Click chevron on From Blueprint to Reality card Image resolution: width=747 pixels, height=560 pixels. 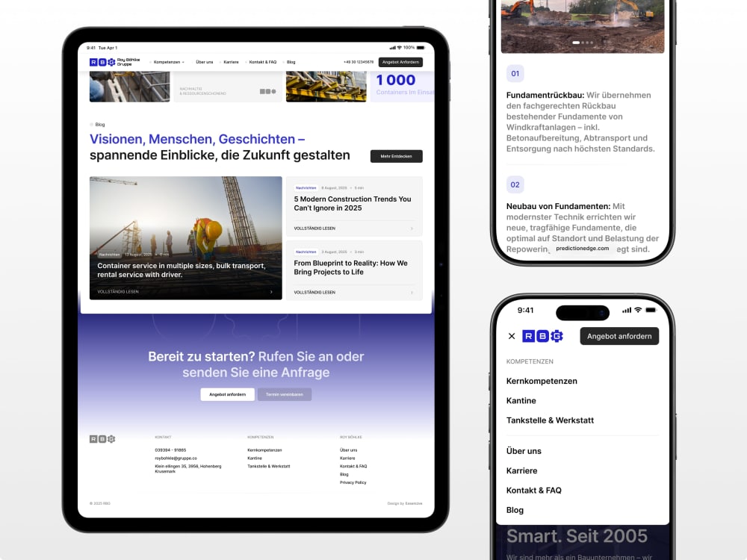(x=412, y=293)
